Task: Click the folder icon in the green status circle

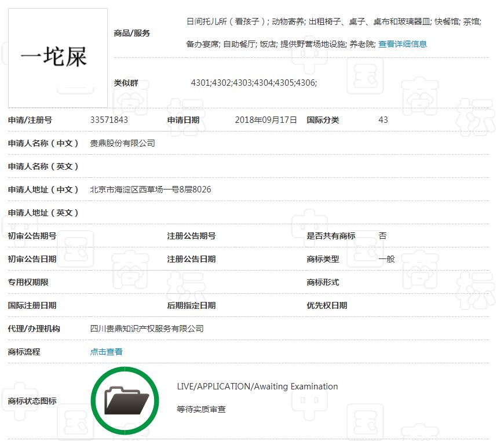Action: (x=125, y=400)
